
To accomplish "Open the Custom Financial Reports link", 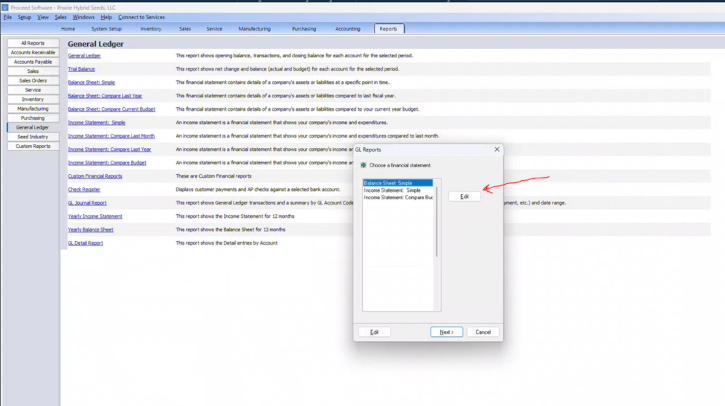I will coord(95,176).
